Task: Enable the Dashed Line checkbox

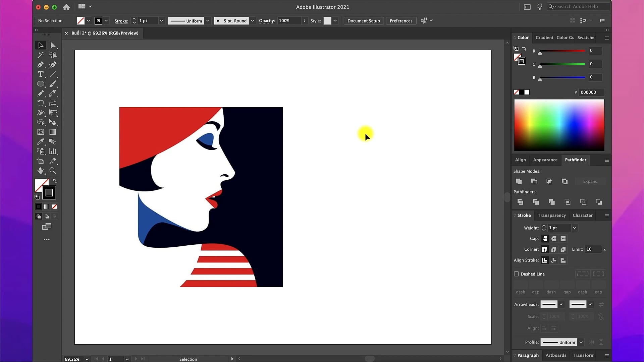Action: [517, 274]
